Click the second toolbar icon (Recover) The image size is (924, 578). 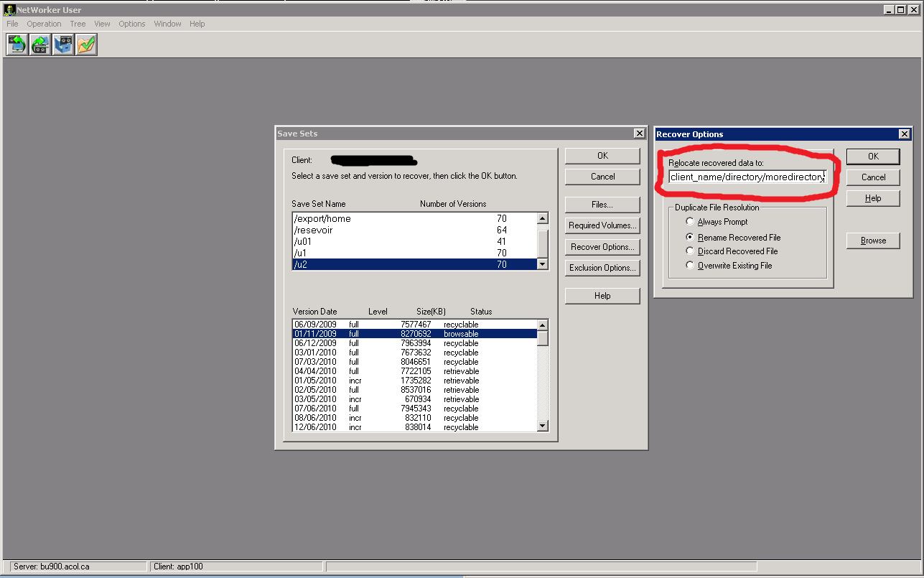[40, 45]
